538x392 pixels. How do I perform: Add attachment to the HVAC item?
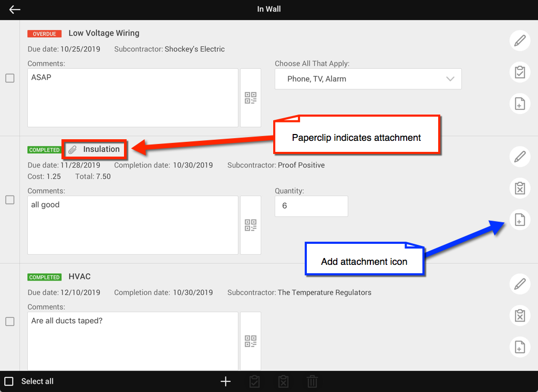pos(520,347)
